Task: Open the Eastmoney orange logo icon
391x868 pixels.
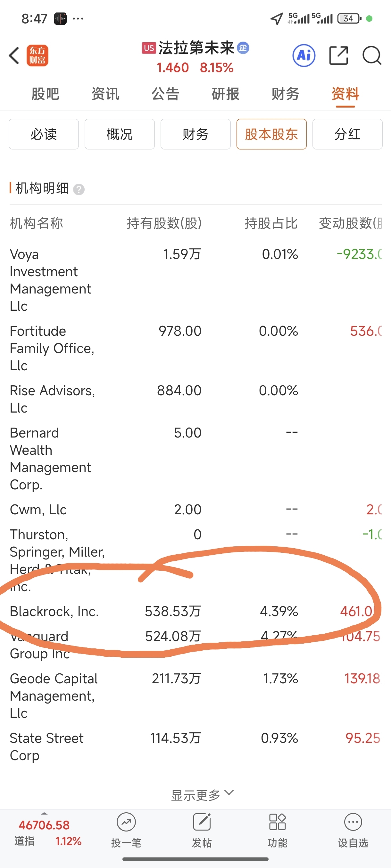Action: pyautogui.click(x=37, y=56)
